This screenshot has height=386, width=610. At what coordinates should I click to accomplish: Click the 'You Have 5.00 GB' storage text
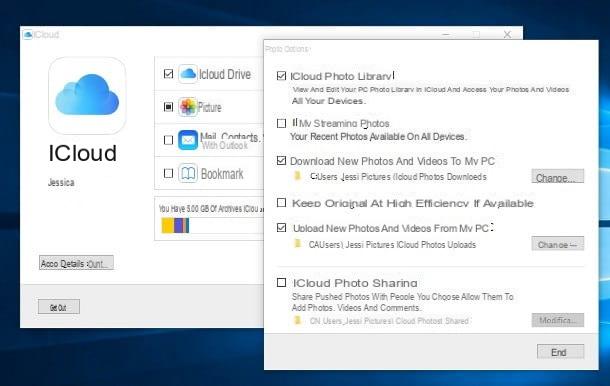click(x=211, y=209)
